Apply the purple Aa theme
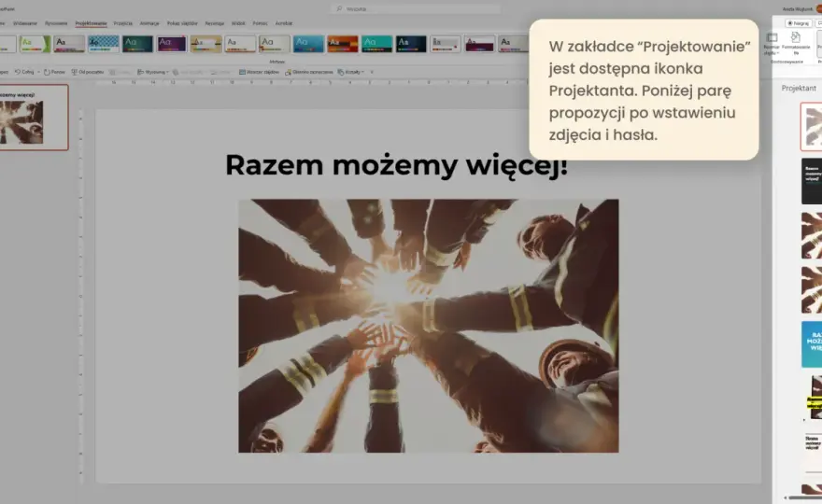Viewport: 822px width, 504px height. coord(172,44)
